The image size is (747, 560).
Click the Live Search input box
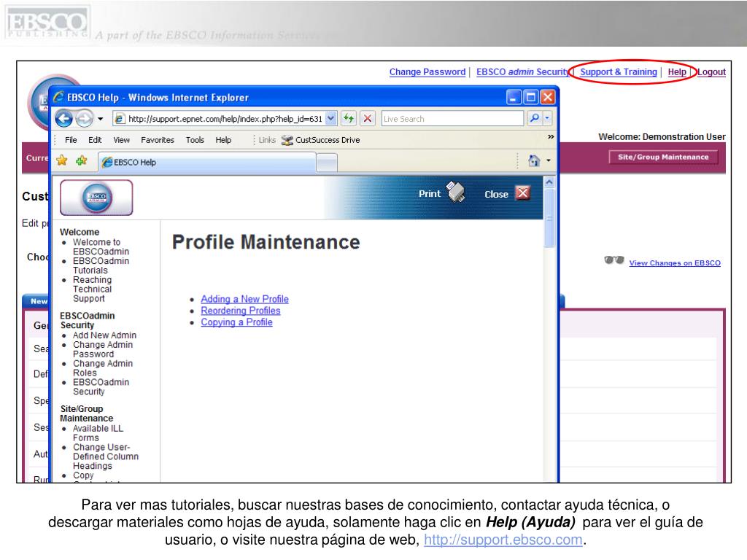(452, 119)
